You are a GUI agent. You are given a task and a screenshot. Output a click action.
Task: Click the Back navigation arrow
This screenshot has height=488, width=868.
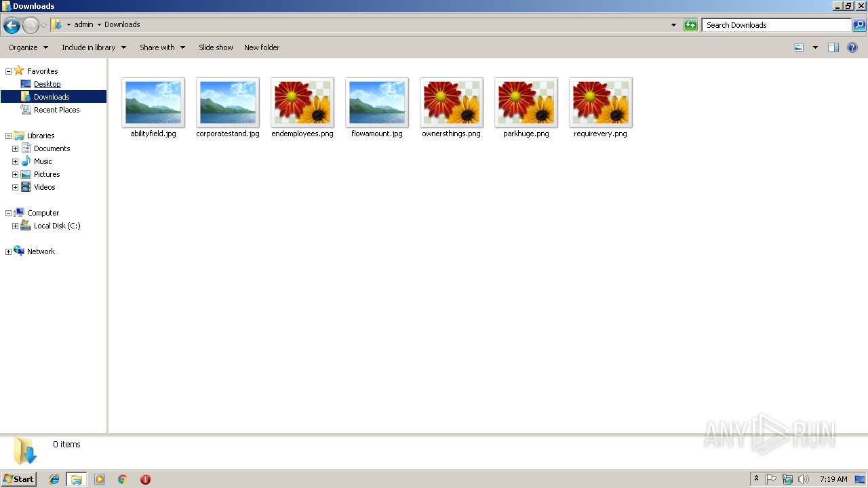(12, 26)
